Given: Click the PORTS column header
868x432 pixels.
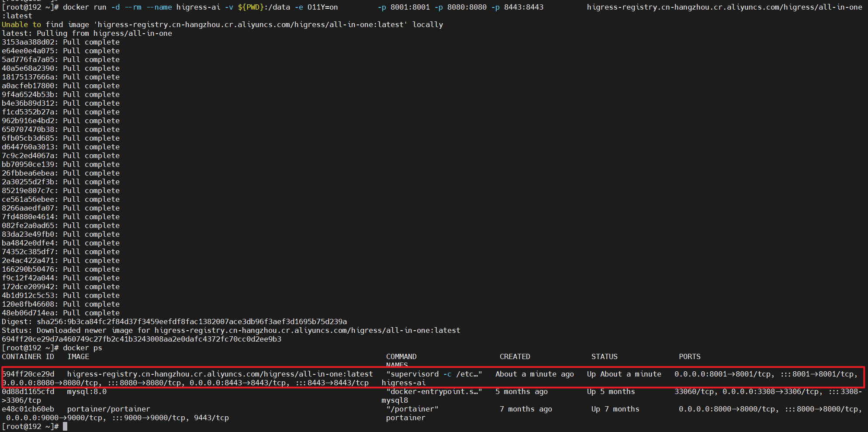Looking at the screenshot, I should (690, 356).
